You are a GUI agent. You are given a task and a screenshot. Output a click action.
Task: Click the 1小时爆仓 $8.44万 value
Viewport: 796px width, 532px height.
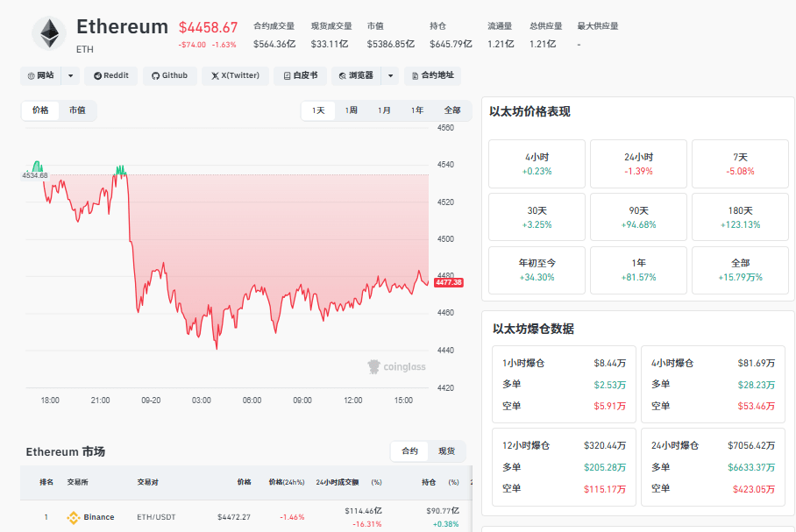click(609, 363)
